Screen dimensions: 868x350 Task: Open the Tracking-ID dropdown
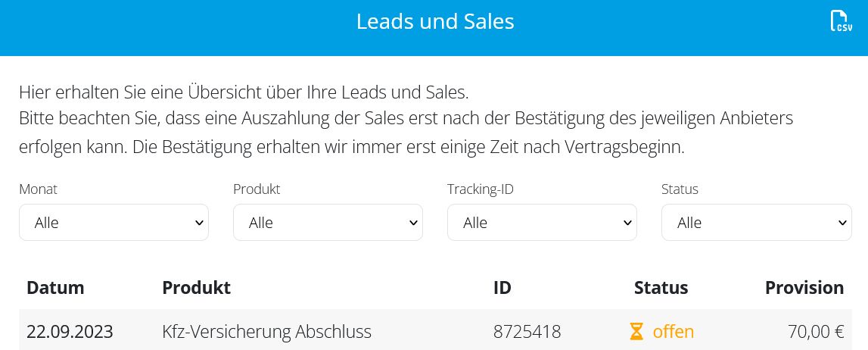542,223
